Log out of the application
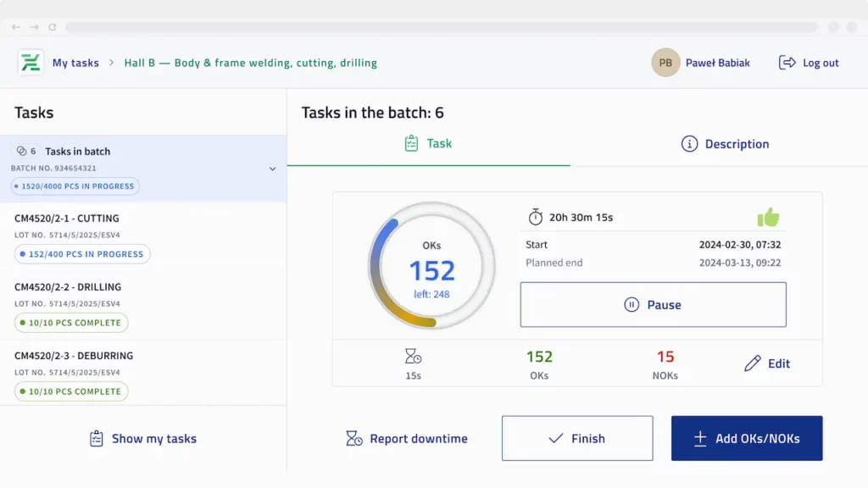 click(x=809, y=63)
